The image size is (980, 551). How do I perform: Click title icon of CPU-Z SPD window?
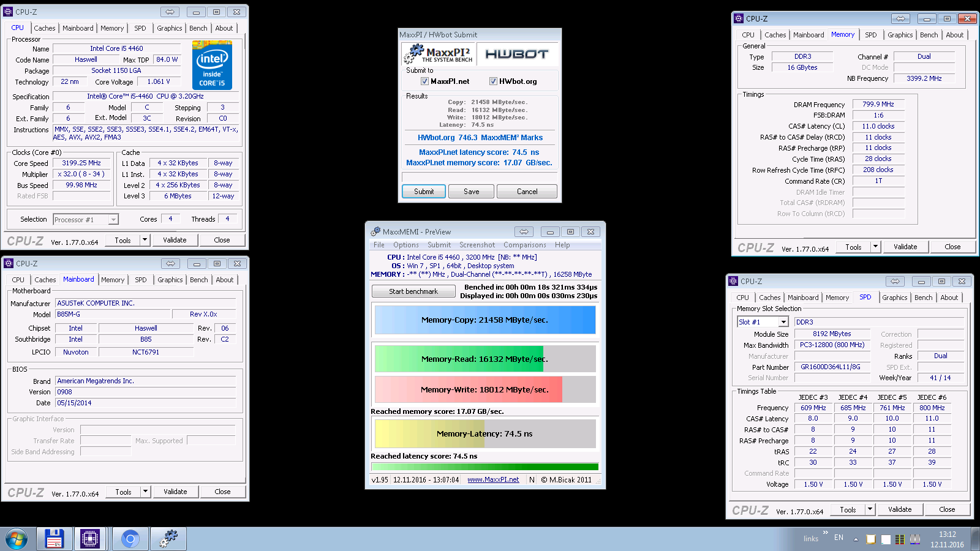point(733,281)
